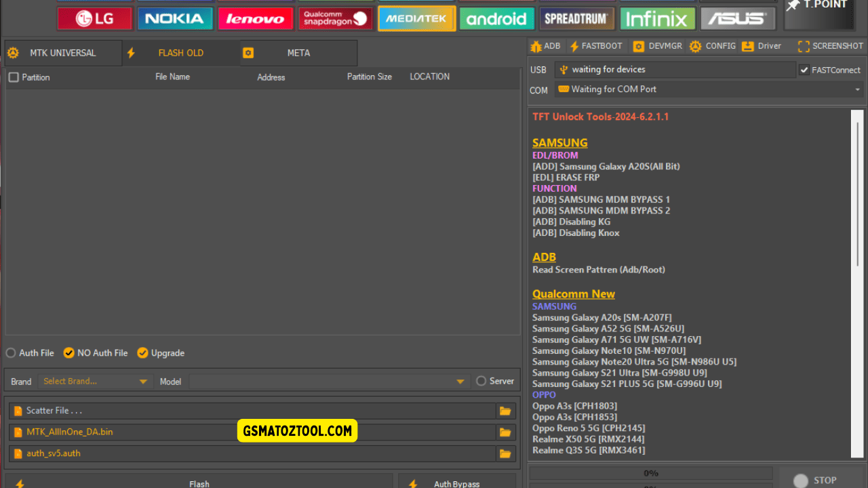Browse folder for auth_sv5.auth file
The width and height of the screenshot is (868, 488).
click(505, 453)
